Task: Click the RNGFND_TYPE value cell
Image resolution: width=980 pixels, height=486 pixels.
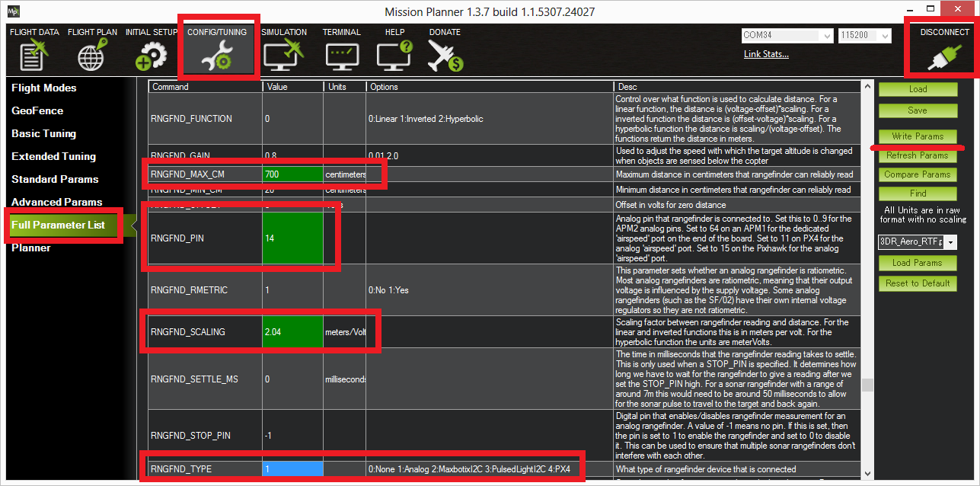Action: click(292, 469)
